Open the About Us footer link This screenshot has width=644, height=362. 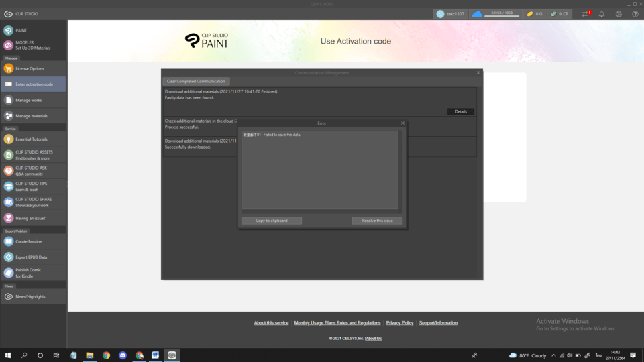(x=374, y=338)
